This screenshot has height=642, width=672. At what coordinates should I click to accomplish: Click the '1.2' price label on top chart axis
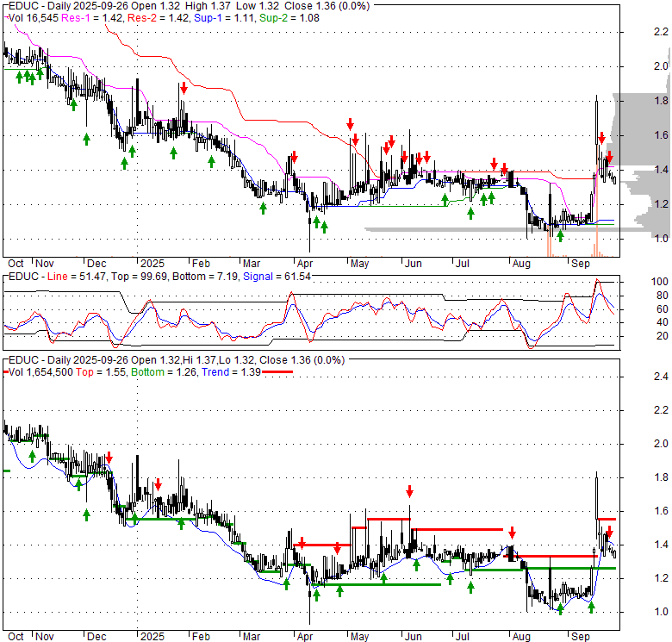coord(661,204)
